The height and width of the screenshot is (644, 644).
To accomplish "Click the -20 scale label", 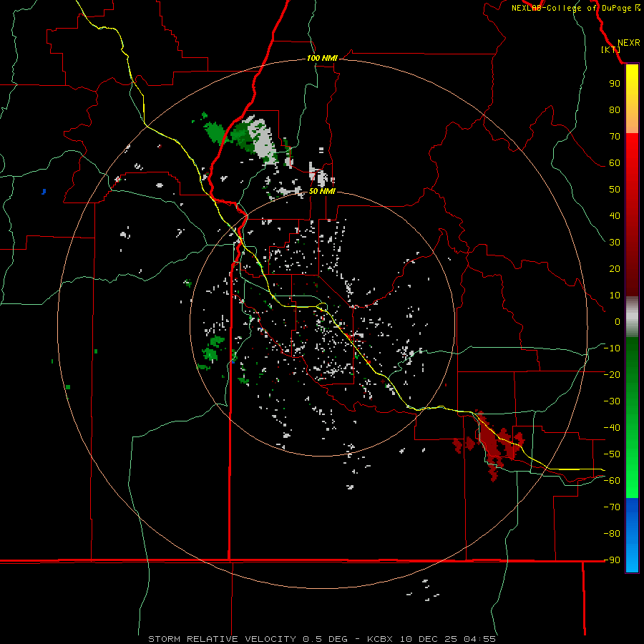I will (612, 374).
